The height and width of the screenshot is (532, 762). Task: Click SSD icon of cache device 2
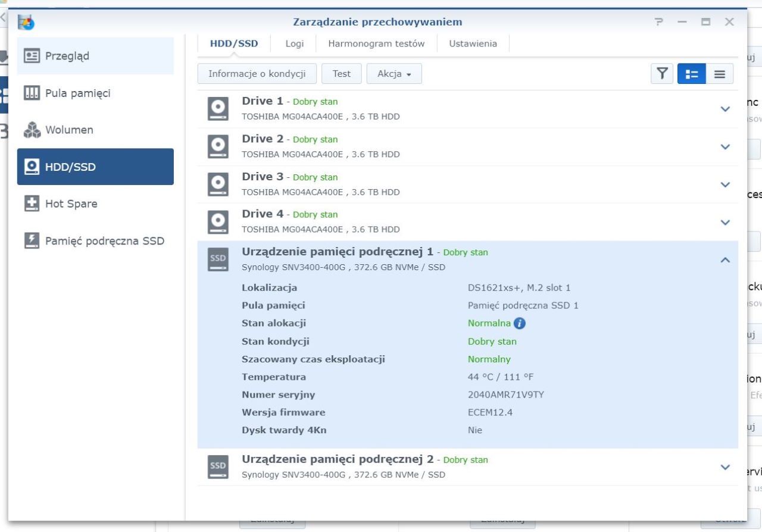(x=218, y=467)
